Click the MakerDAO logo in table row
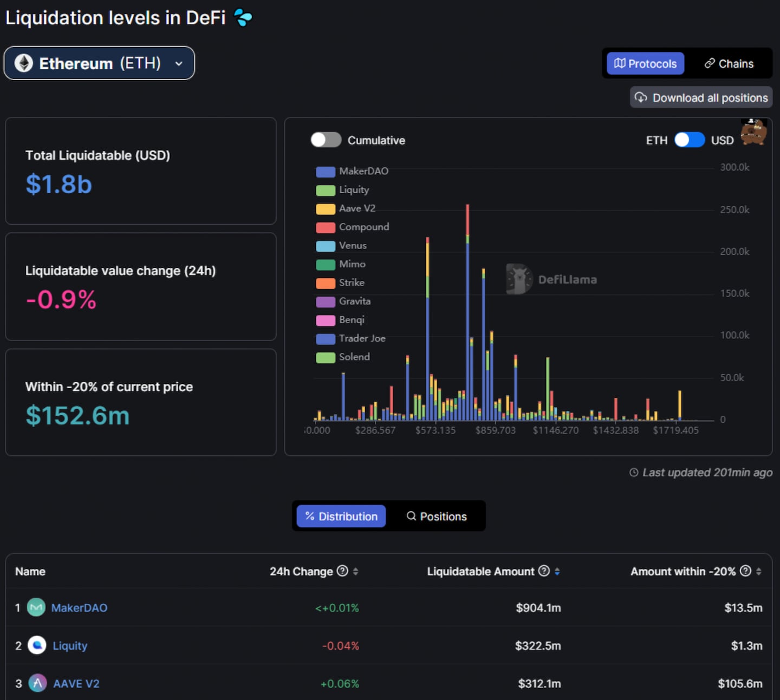Viewport: 780px width, 700px height. (x=36, y=607)
